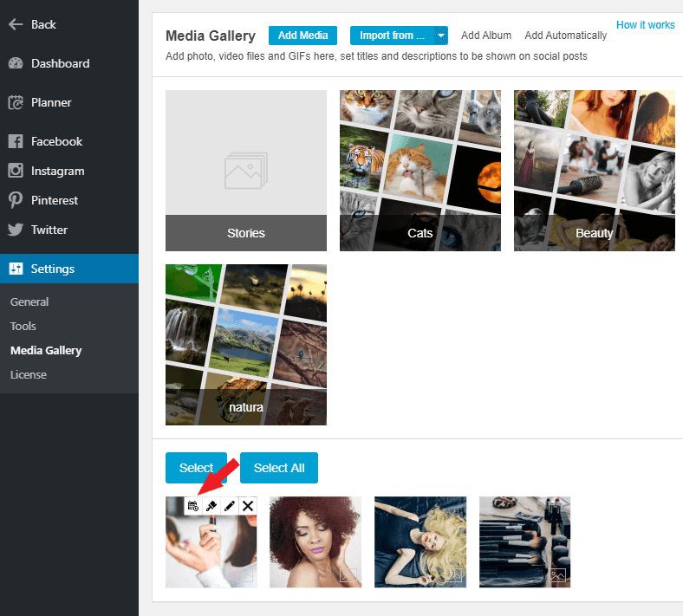The width and height of the screenshot is (683, 616).
Task: Click the Add Media button
Action: coord(302,36)
